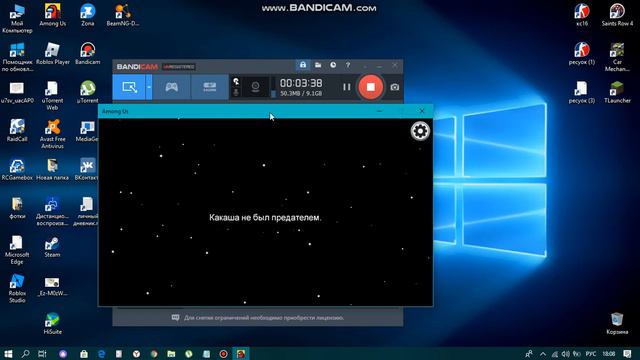Open the tray clock showing 18:08

(609, 353)
